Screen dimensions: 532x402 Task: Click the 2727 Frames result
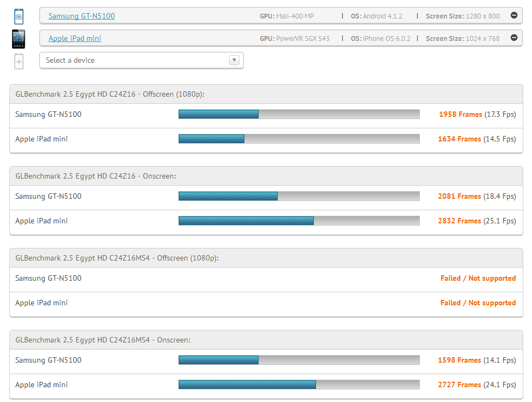459,385
